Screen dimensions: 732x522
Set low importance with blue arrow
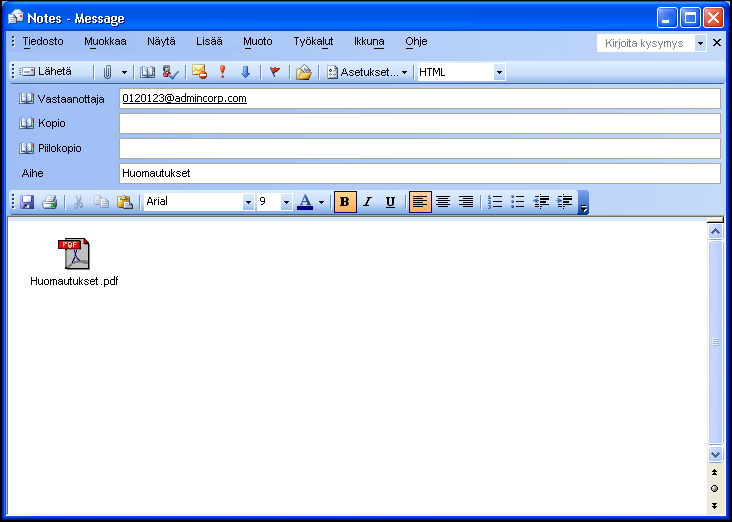click(246, 72)
